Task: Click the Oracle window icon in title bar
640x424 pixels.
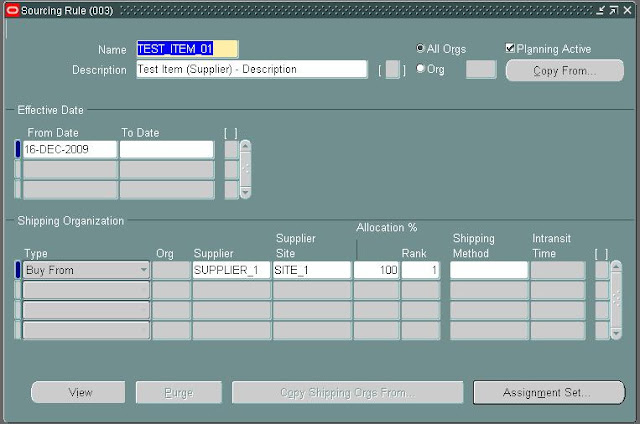Action: point(12,10)
